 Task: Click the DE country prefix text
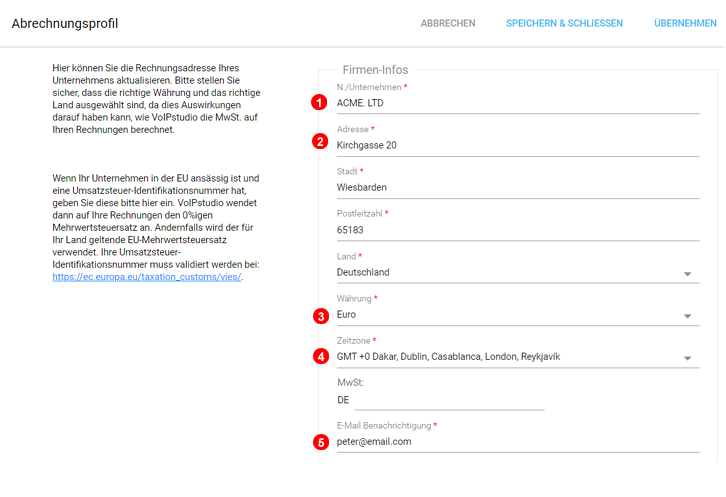click(x=343, y=400)
